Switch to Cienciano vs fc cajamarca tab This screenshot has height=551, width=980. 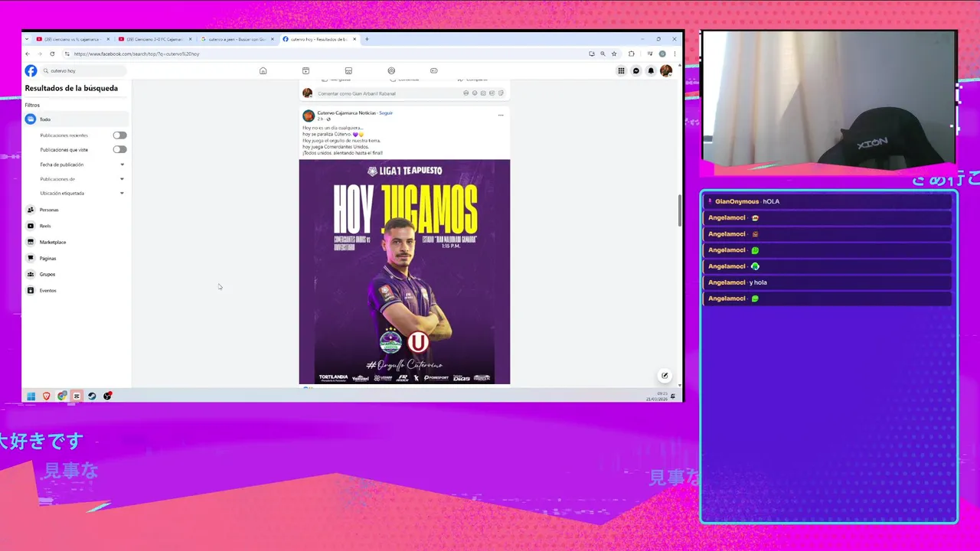[x=71, y=39]
